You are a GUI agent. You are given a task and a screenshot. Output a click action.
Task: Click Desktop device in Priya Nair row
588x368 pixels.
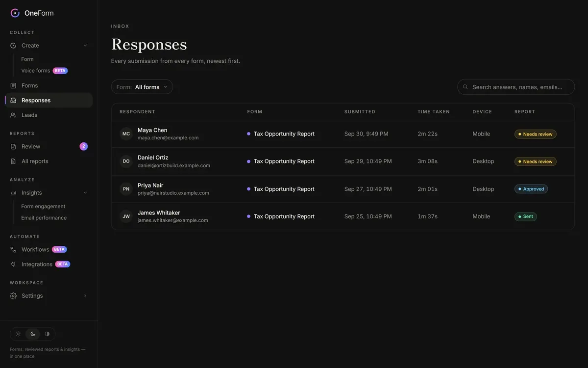point(484,189)
